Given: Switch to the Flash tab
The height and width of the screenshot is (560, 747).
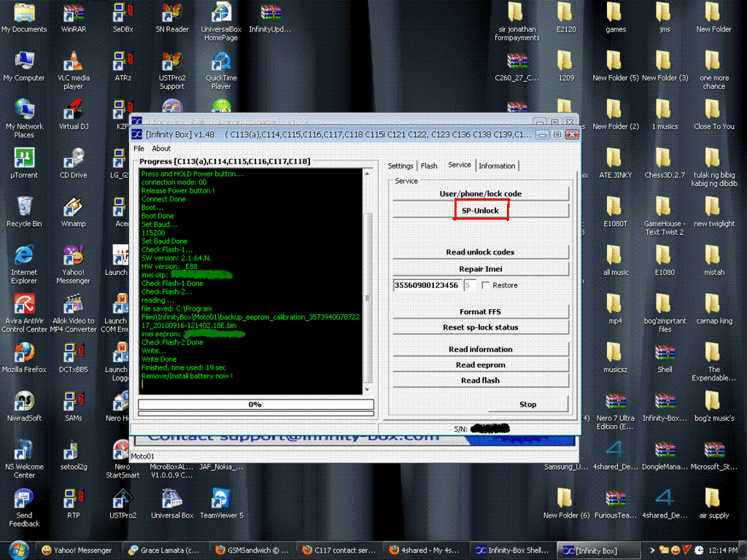Looking at the screenshot, I should (430, 166).
